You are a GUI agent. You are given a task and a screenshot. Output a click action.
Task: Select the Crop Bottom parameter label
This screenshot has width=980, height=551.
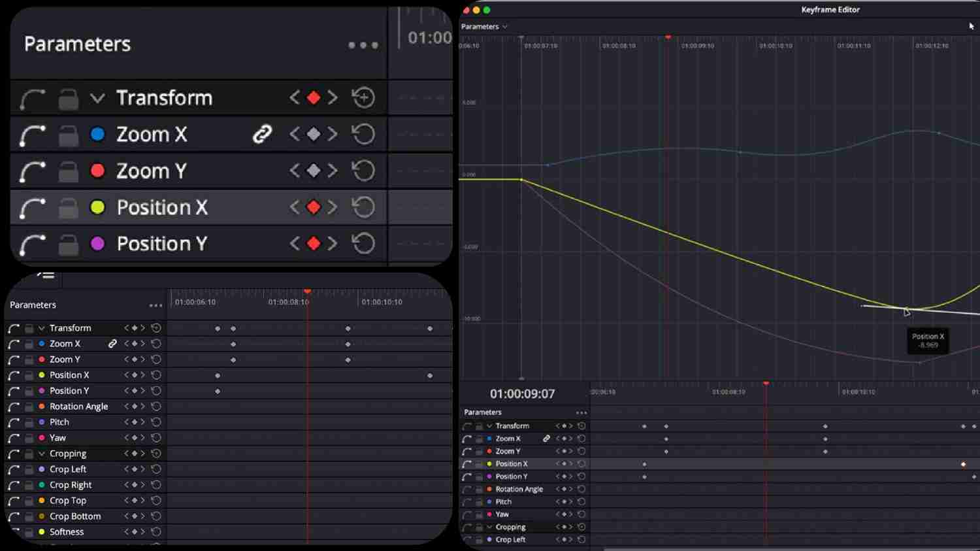75,516
